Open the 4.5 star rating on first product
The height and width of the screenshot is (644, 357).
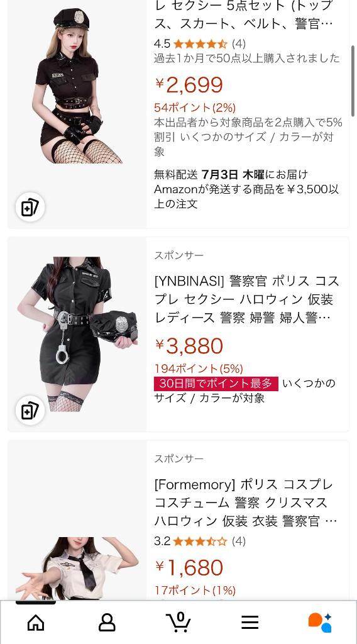200,43
